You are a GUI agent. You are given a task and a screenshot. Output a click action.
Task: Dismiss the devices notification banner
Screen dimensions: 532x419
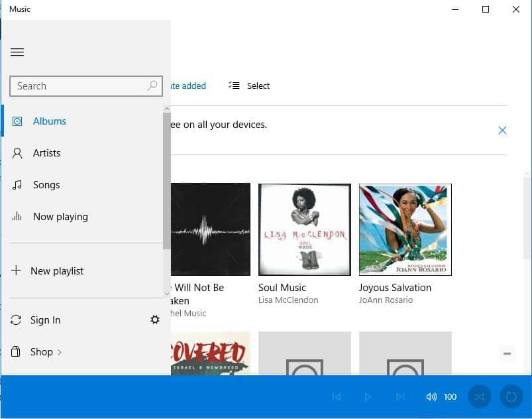click(502, 131)
